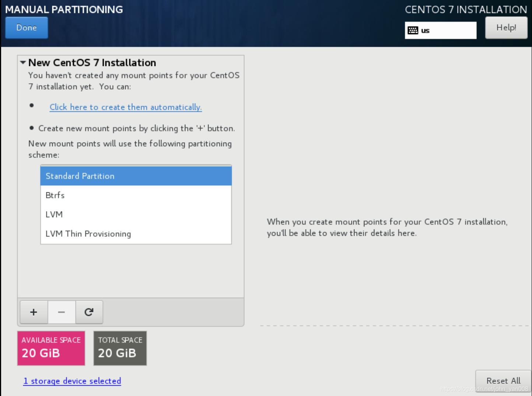Screen dimensions: 532x396
Task: Click Reset All button
Action: pos(503,381)
